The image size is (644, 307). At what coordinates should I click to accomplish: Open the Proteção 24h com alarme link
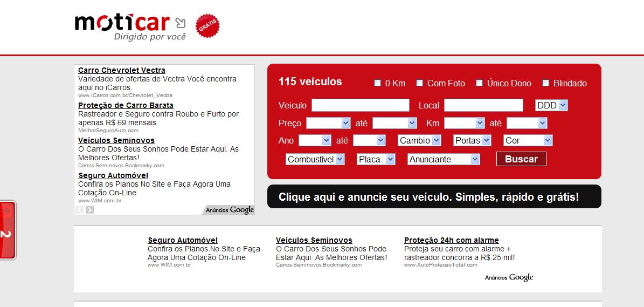click(x=452, y=240)
